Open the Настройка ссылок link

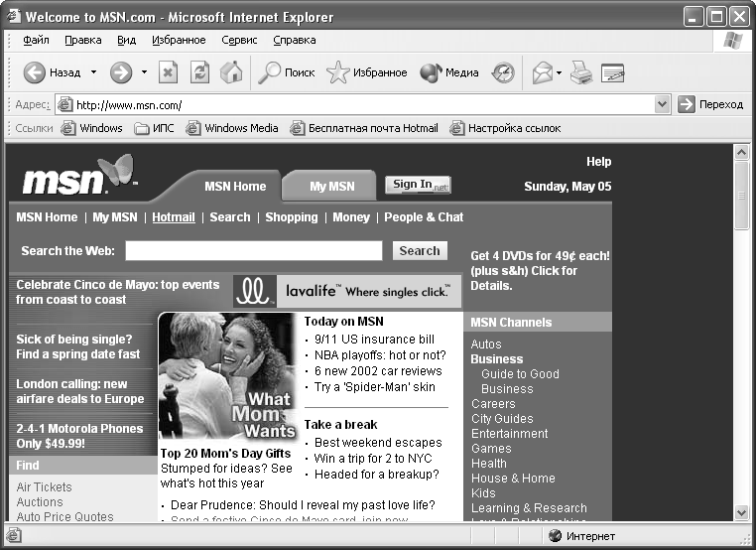(x=505, y=128)
